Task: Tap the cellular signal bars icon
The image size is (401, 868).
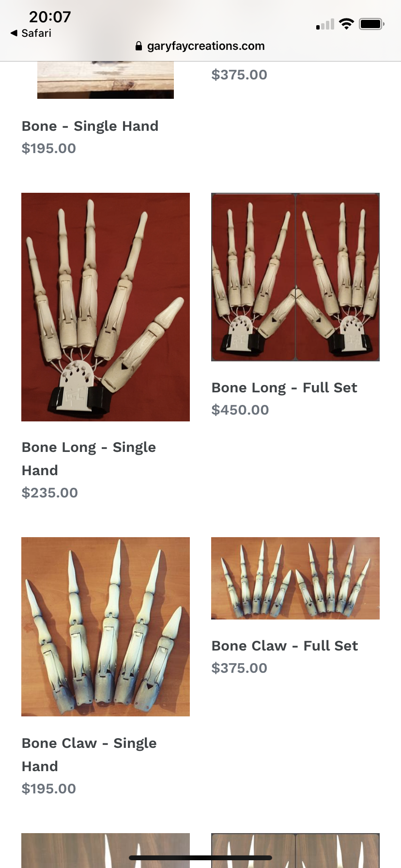Action: pos(325,24)
